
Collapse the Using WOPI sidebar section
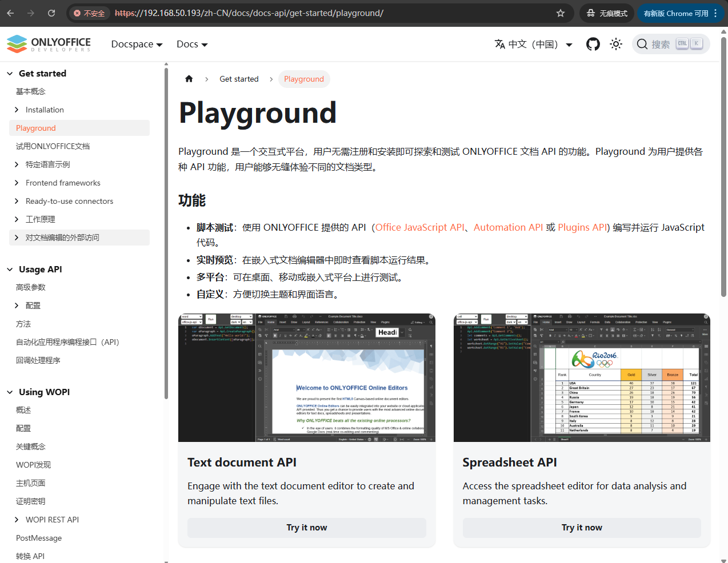(10, 392)
